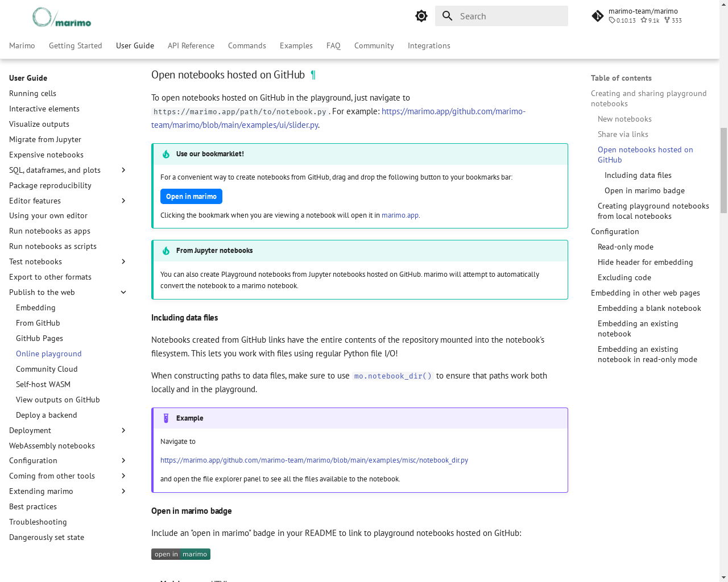Open the Examples tab
The height and width of the screenshot is (582, 728).
(x=296, y=45)
